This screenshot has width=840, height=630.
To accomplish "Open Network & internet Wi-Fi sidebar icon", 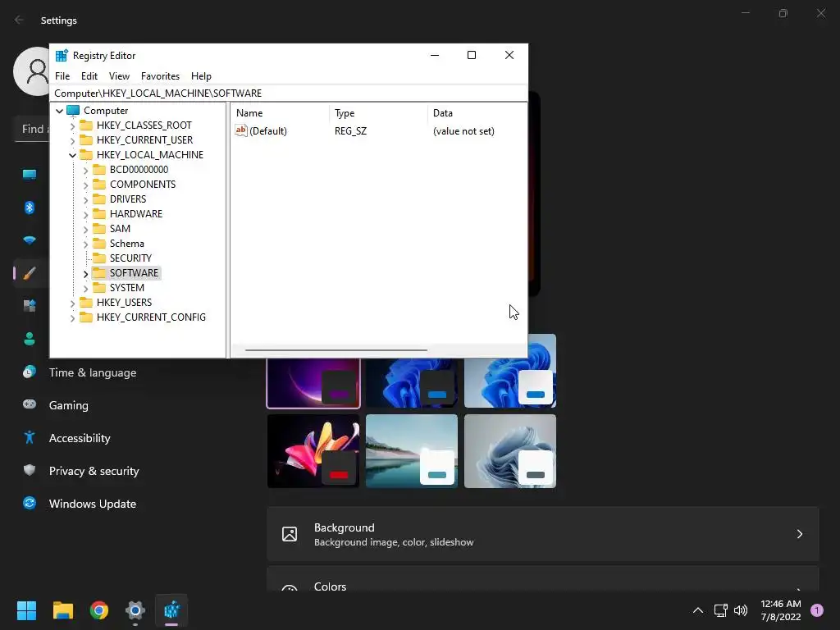I will coord(30,240).
